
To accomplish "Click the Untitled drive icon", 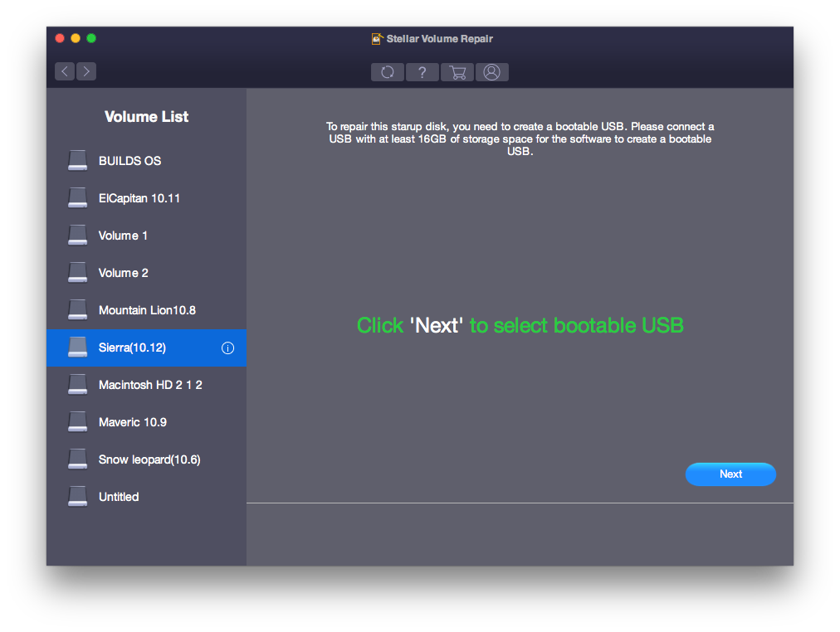I will (78, 497).
